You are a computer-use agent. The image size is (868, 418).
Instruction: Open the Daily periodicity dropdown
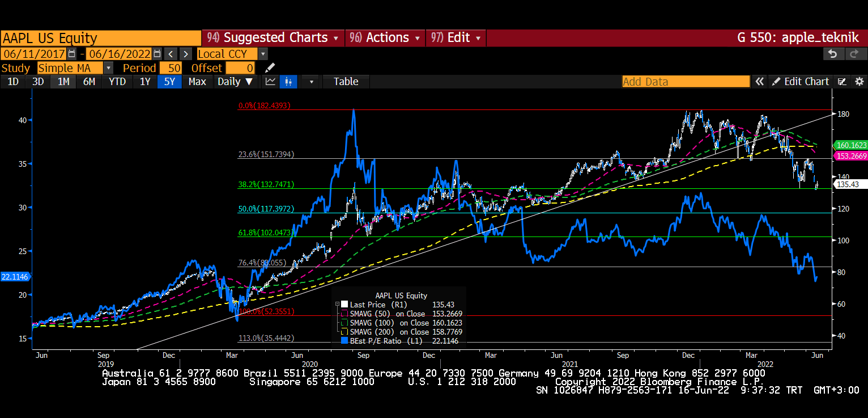(235, 82)
